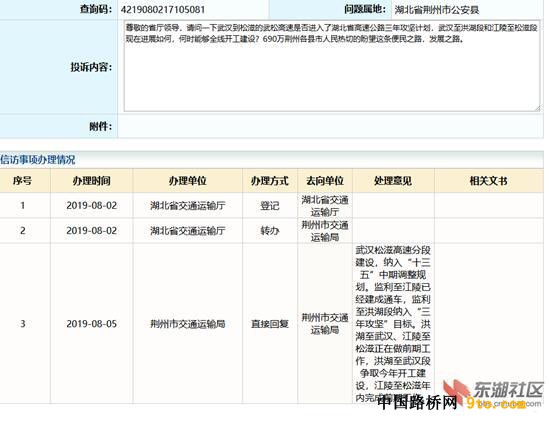
Task: Click destination unit 荆州市交通运输局 in row 2
Action: [x=325, y=231]
